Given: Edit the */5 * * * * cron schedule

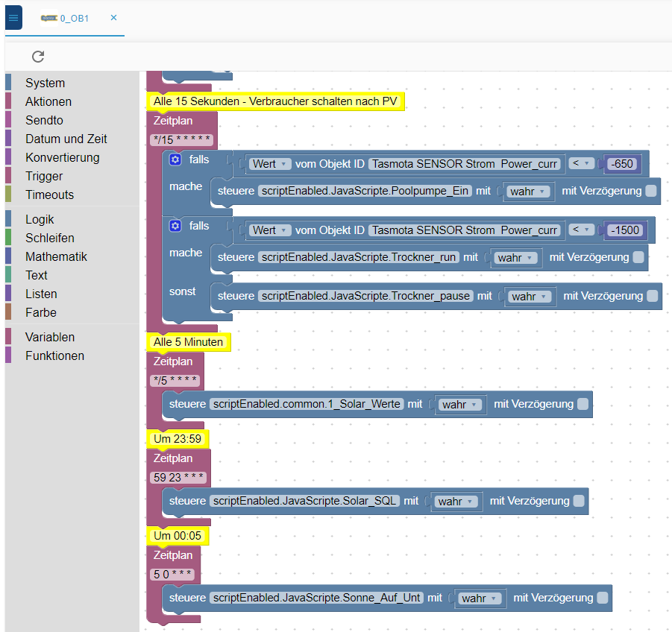Looking at the screenshot, I should click(175, 381).
